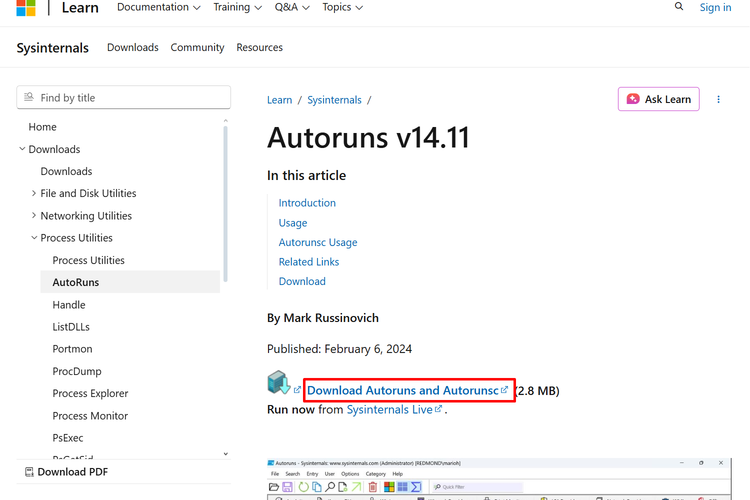Open the Topics dropdown menu
Image resolution: width=750 pixels, height=500 pixels.
342,7
